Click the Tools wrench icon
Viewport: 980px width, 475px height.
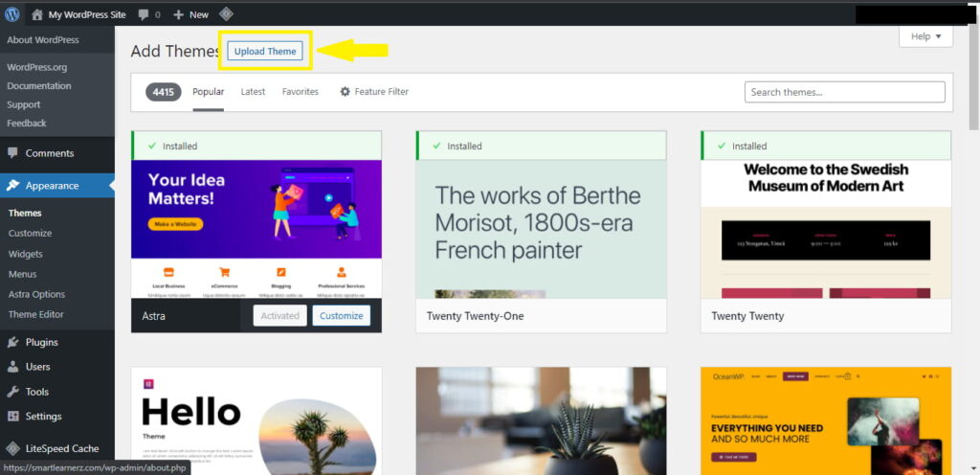click(x=12, y=392)
